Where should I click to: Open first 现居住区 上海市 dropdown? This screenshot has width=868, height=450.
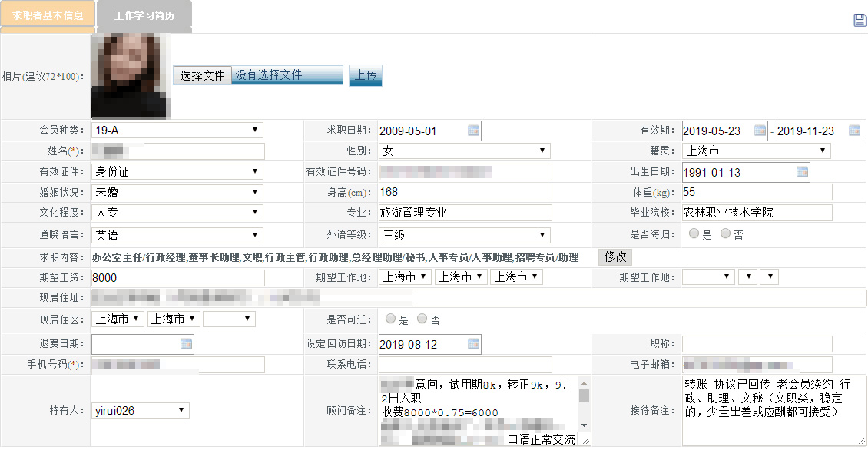click(x=118, y=319)
